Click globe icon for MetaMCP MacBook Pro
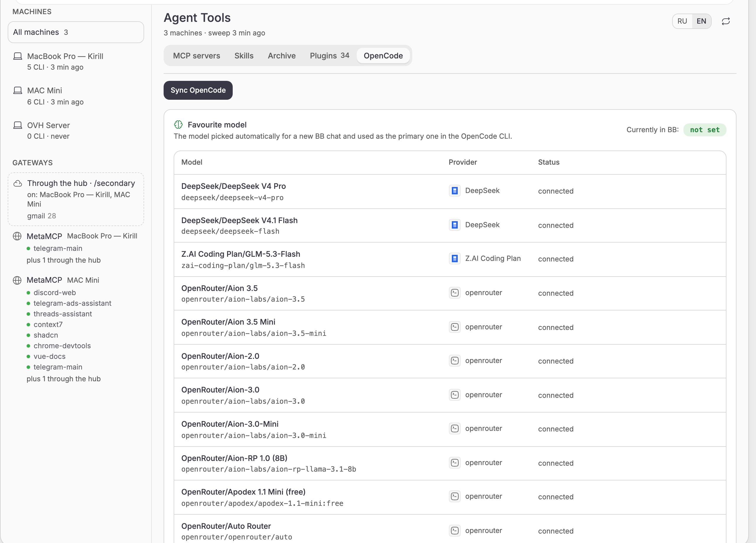The image size is (756, 543). 17,236
